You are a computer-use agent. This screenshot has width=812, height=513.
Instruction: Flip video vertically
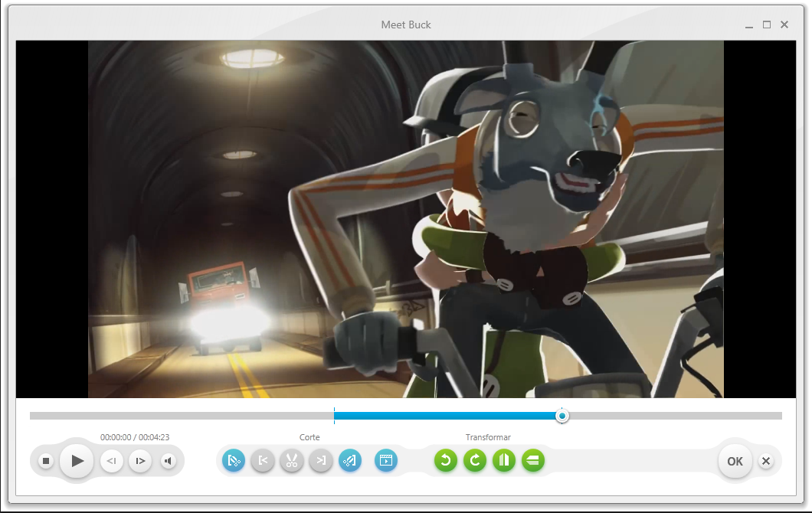click(x=533, y=460)
